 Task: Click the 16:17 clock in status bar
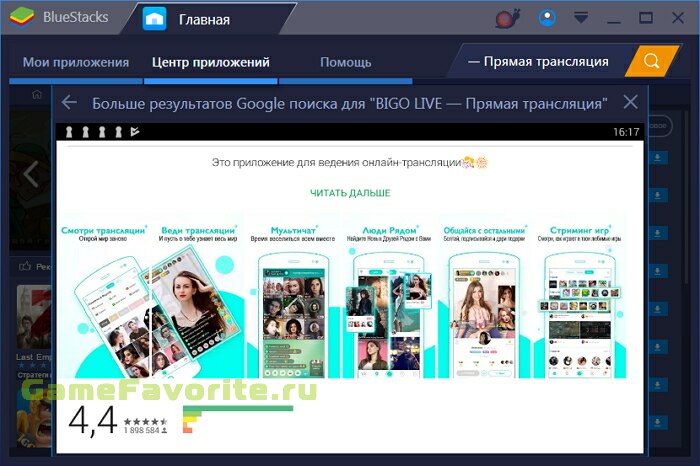pos(626,132)
